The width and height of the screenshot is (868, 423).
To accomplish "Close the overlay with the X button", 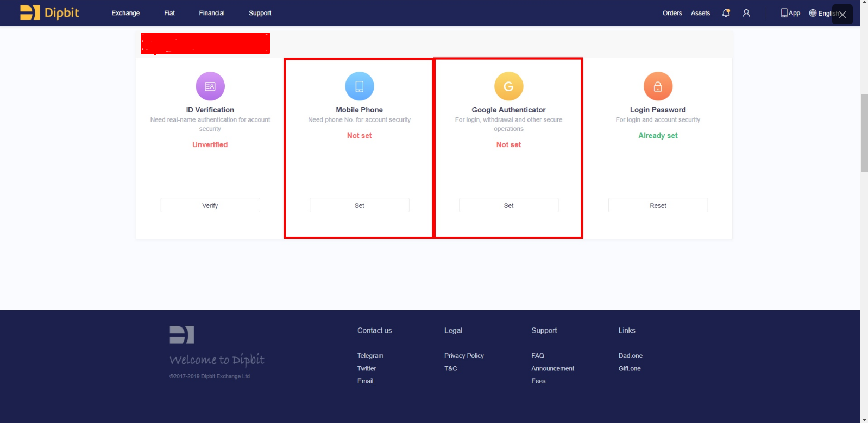I will click(x=842, y=15).
